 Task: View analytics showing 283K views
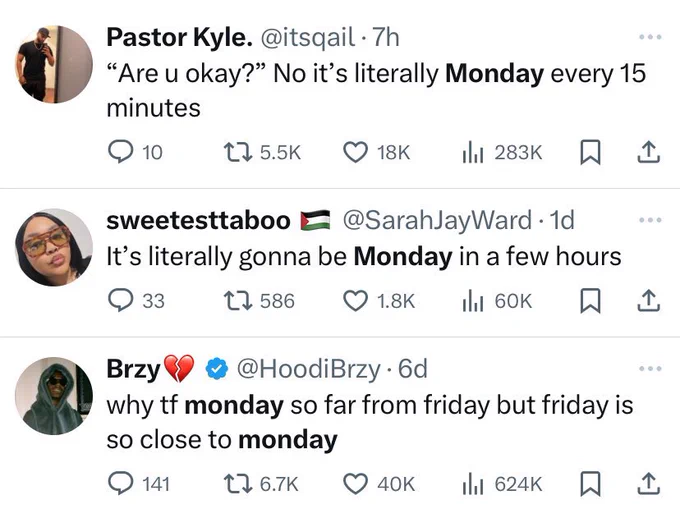click(502, 153)
